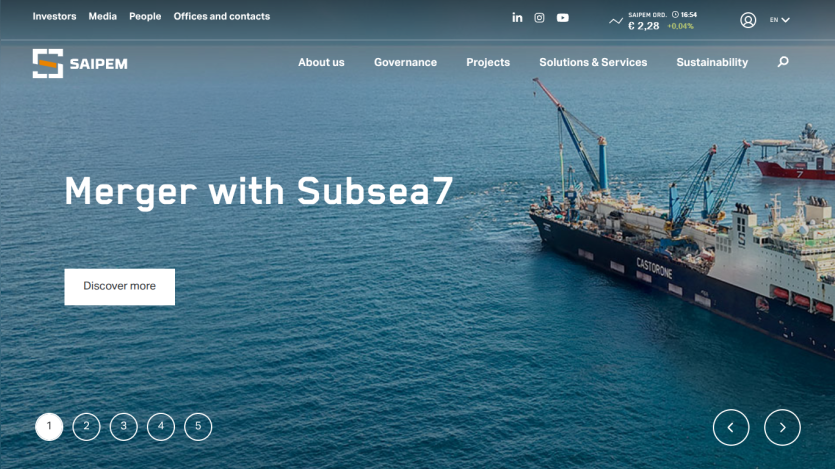Go to previous slide arrow
This screenshot has height=469, width=835.
pos(731,427)
